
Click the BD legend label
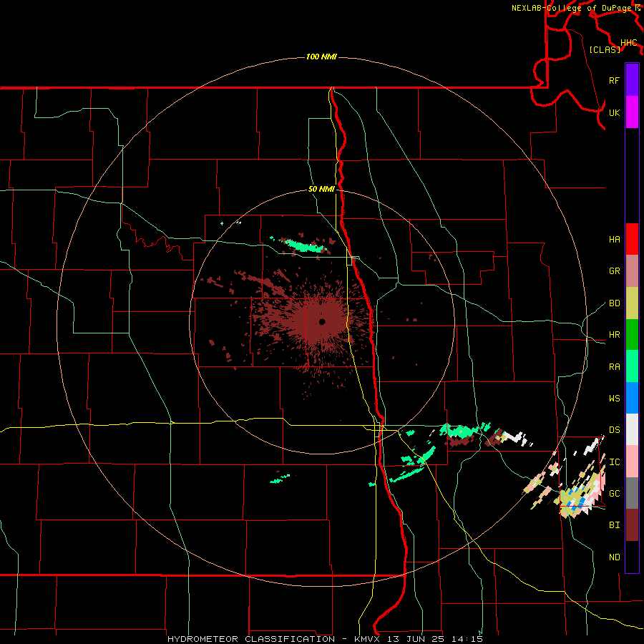tap(614, 303)
